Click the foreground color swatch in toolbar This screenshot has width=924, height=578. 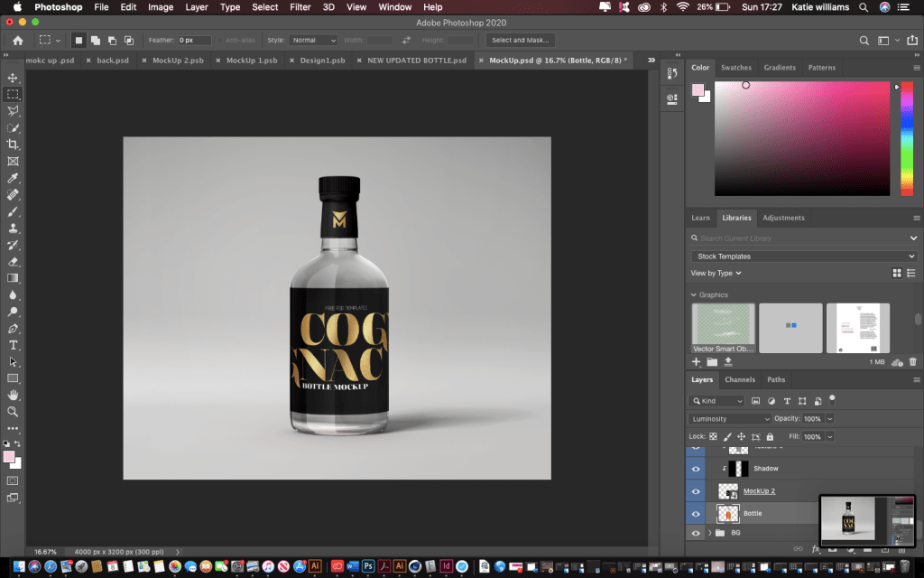[x=10, y=458]
